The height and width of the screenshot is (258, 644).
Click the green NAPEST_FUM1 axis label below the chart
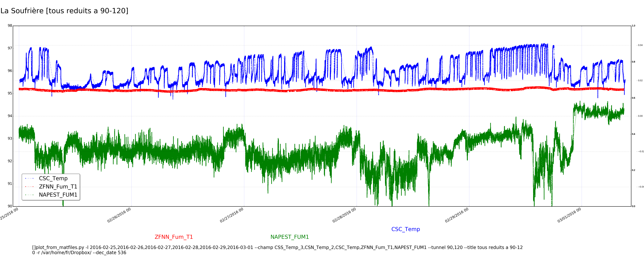point(290,237)
